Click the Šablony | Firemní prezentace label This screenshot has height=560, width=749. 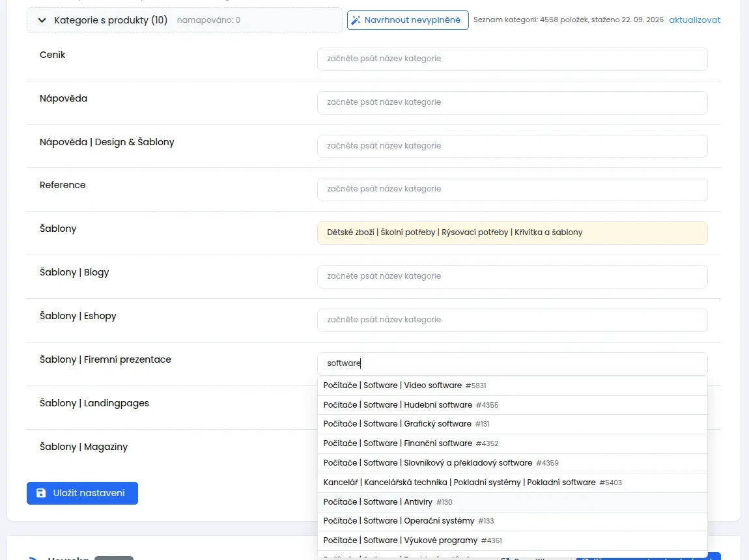[x=105, y=359]
